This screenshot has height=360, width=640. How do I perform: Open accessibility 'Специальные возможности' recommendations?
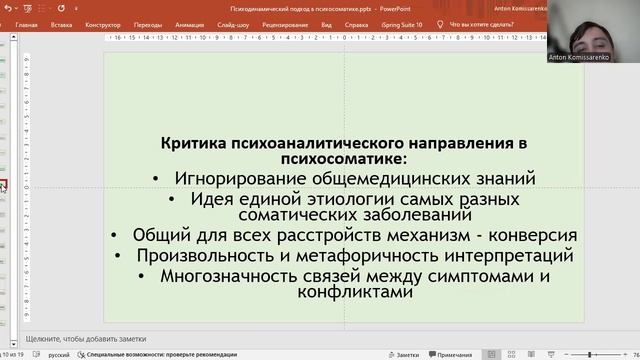pyautogui.click(x=158, y=355)
